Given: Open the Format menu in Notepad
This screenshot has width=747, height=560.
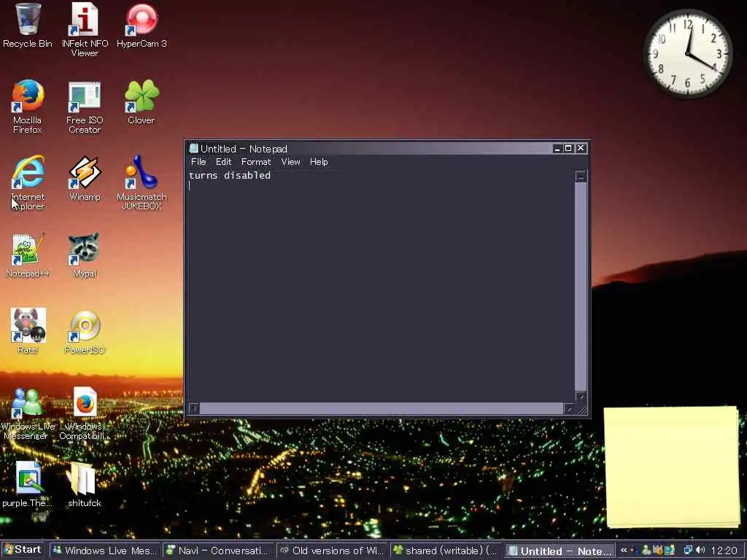Looking at the screenshot, I should pos(256,162).
